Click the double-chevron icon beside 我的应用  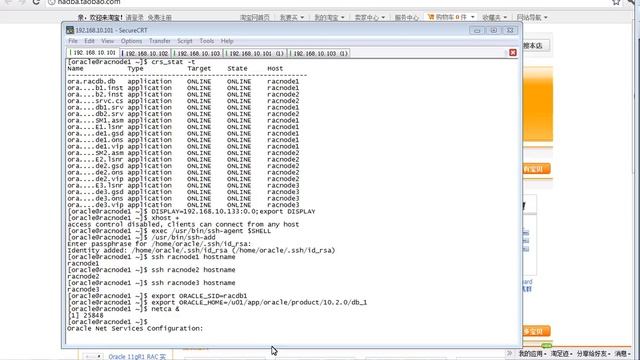click(509, 353)
